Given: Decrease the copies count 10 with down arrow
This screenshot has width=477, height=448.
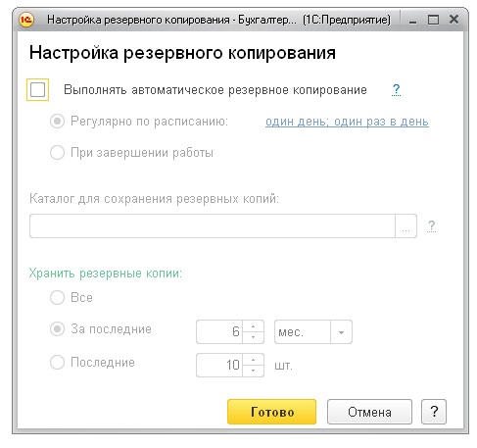Looking at the screenshot, I should pos(253,371).
